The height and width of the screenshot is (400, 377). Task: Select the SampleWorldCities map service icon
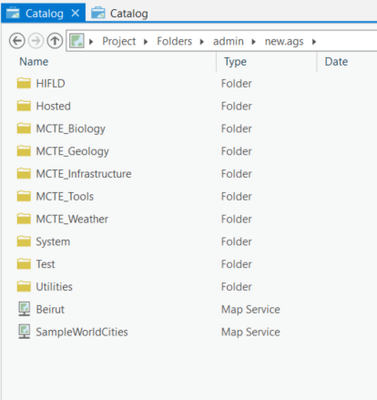(x=24, y=332)
